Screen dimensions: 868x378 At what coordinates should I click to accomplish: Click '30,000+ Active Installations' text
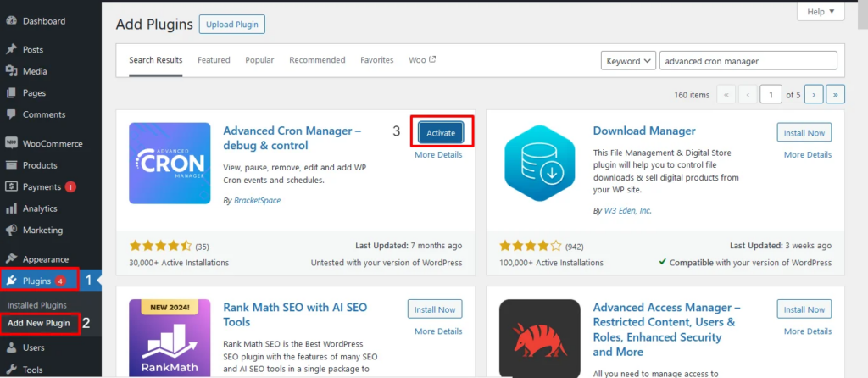point(179,263)
